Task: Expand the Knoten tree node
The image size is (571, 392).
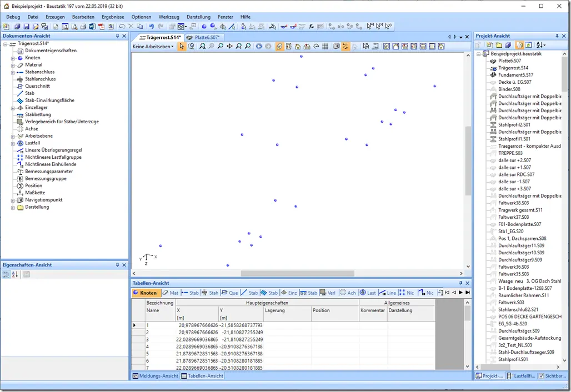Action: click(13, 58)
